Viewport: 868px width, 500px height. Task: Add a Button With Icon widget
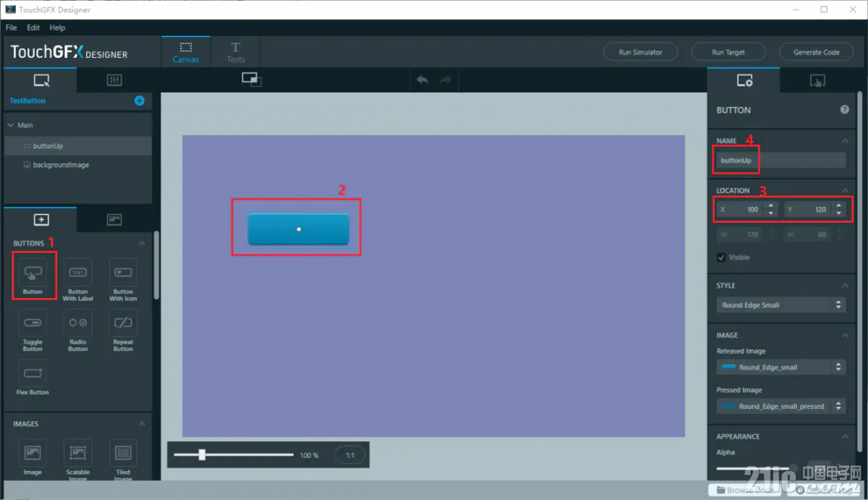pos(123,280)
